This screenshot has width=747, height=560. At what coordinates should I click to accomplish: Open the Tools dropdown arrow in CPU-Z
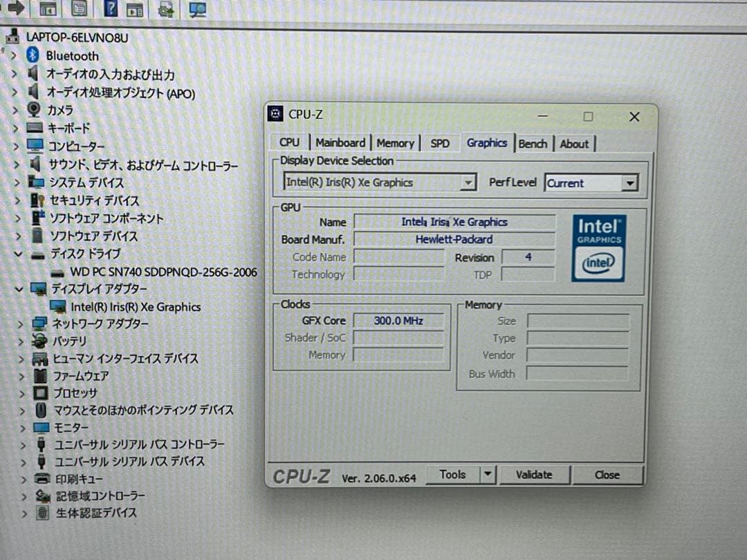(x=488, y=474)
